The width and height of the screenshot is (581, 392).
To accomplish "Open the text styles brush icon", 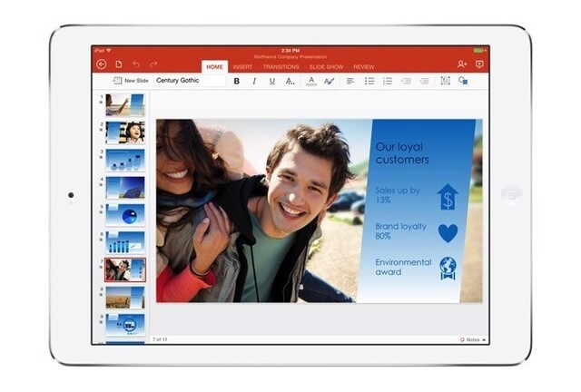I will pyautogui.click(x=329, y=81).
